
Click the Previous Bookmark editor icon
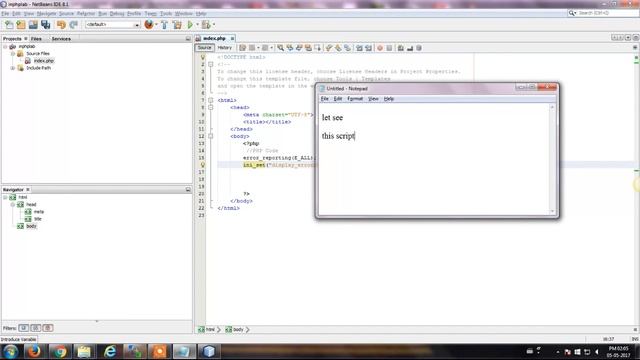pyautogui.click(x=329, y=48)
